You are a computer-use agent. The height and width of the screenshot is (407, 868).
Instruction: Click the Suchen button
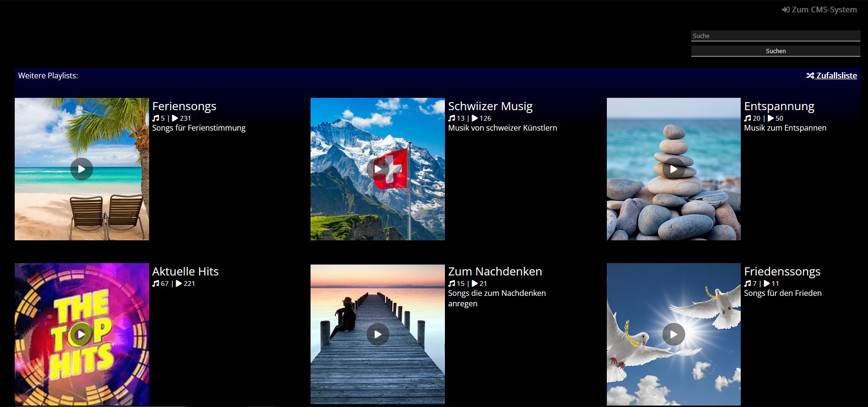coord(775,51)
